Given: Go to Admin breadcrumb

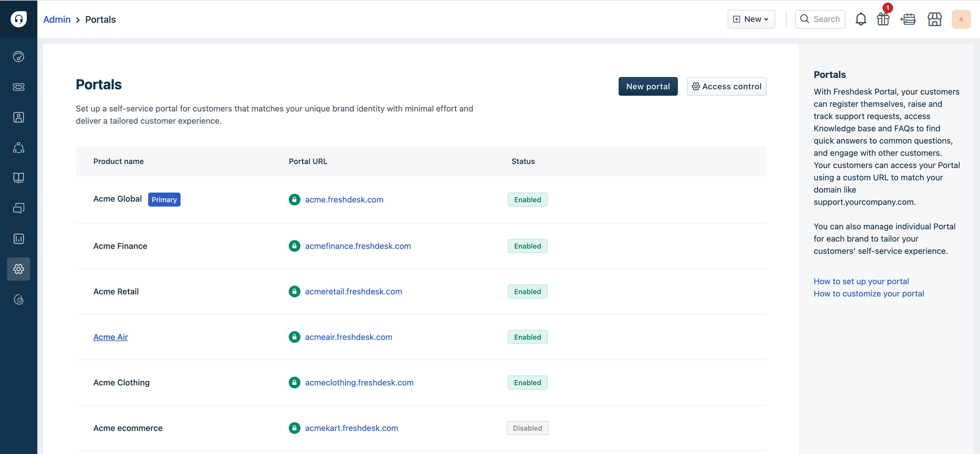Looking at the screenshot, I should pos(57,20).
